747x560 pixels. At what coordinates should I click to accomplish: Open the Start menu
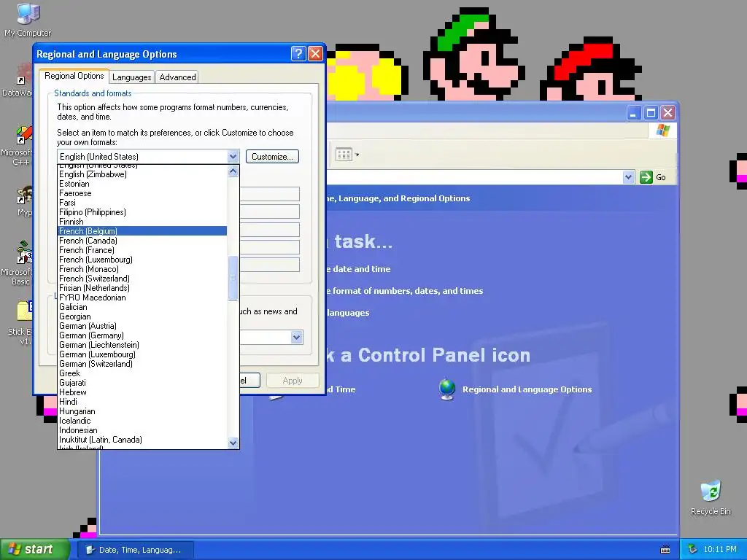point(35,550)
